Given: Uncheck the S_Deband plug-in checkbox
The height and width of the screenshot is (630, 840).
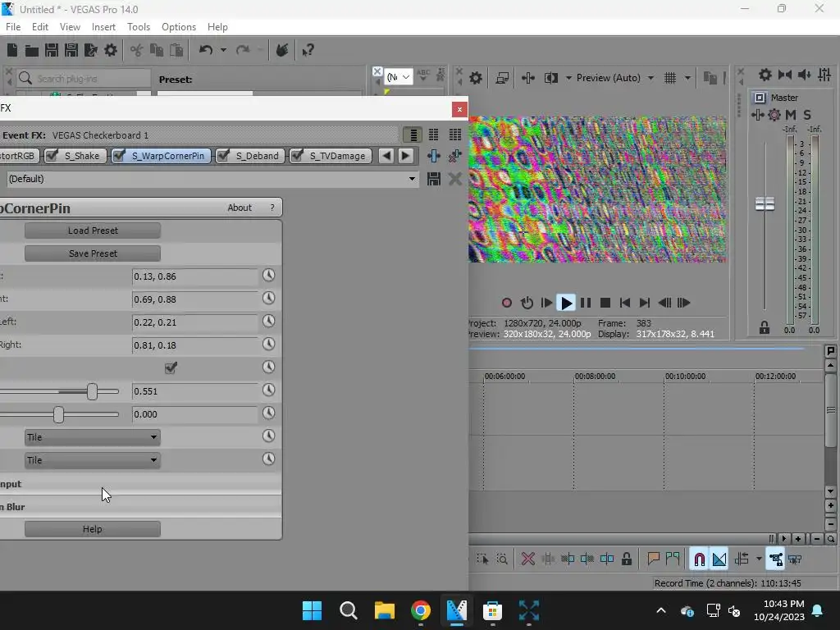Looking at the screenshot, I should click(x=223, y=155).
